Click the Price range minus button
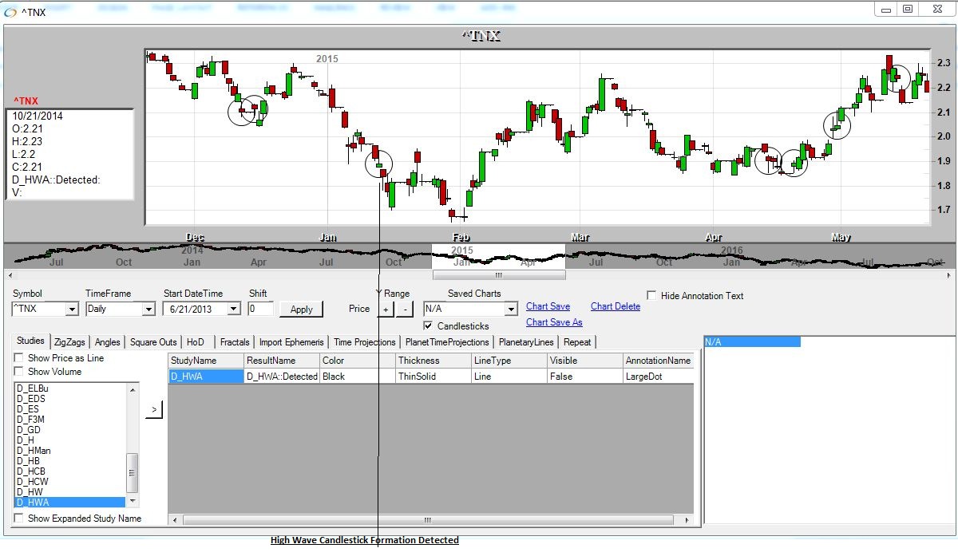 [404, 309]
